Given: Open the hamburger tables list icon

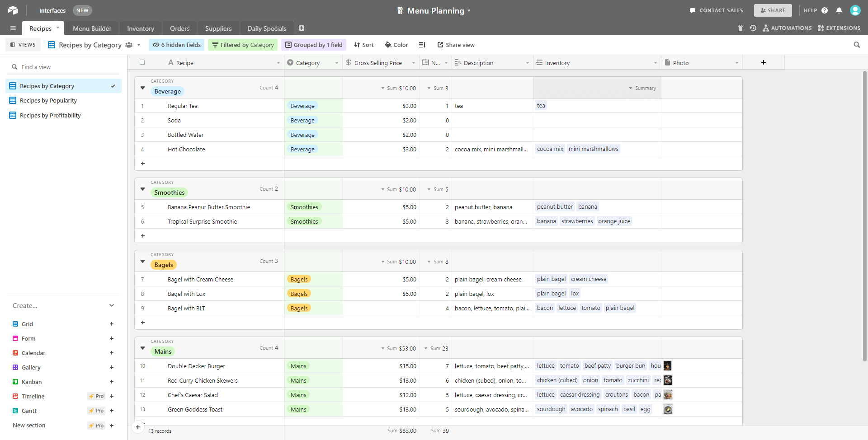Looking at the screenshot, I should [x=13, y=28].
